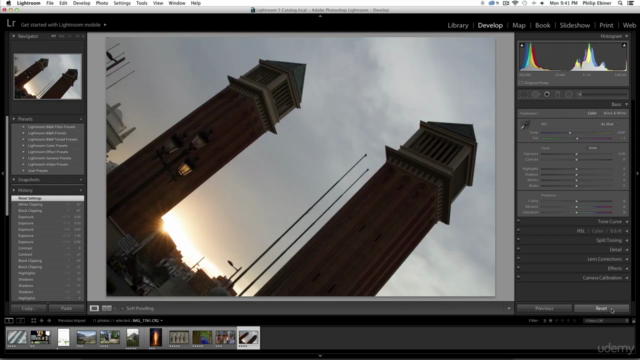Click the Saturation slider handle
This screenshot has width=640, height=360.
point(576,212)
